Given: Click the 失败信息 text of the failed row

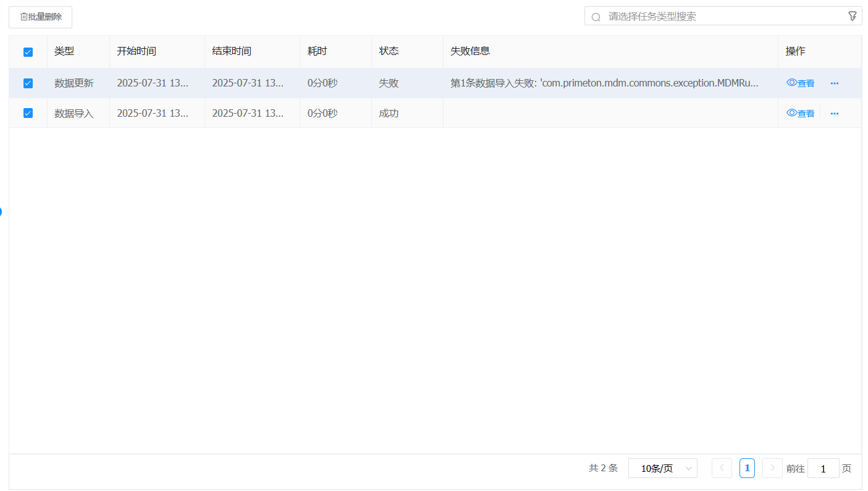Looking at the screenshot, I should [x=604, y=83].
